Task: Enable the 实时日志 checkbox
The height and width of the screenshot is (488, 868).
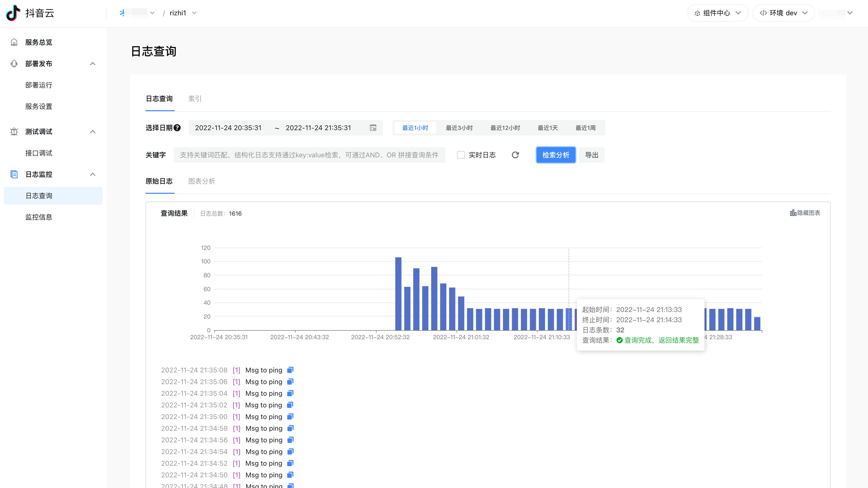Action: pyautogui.click(x=461, y=155)
